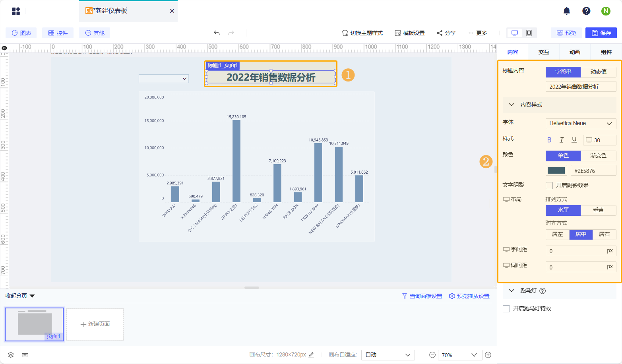Edit 字间距 letter spacing field
622x364 pixels.
[581, 251]
